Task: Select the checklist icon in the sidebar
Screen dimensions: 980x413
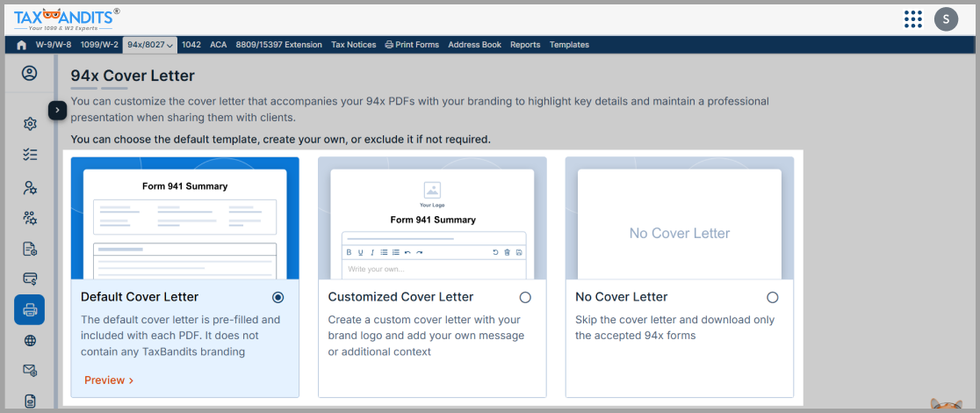Action: coord(30,155)
